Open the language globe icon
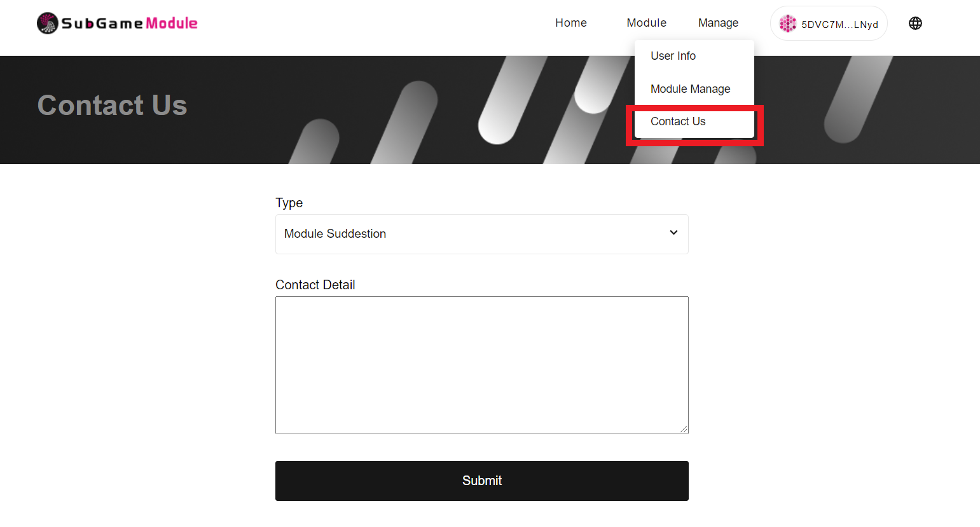The image size is (980, 527). click(915, 24)
